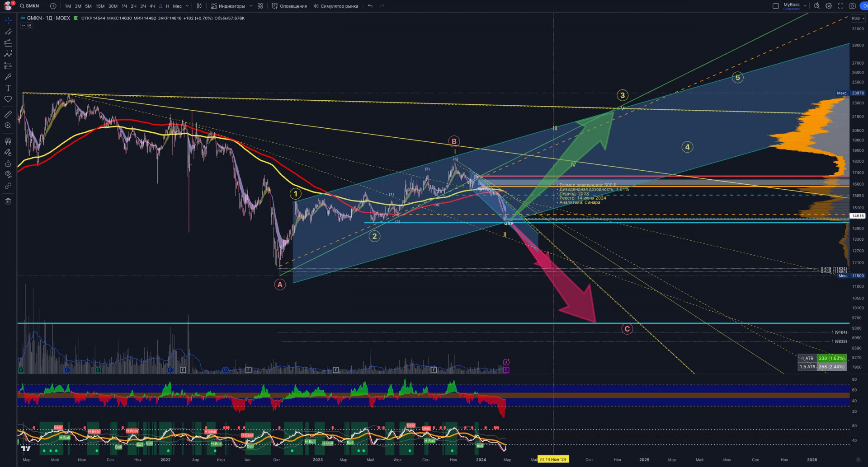Open chart settings gear icon
The width and height of the screenshot is (868, 467).
829,6
